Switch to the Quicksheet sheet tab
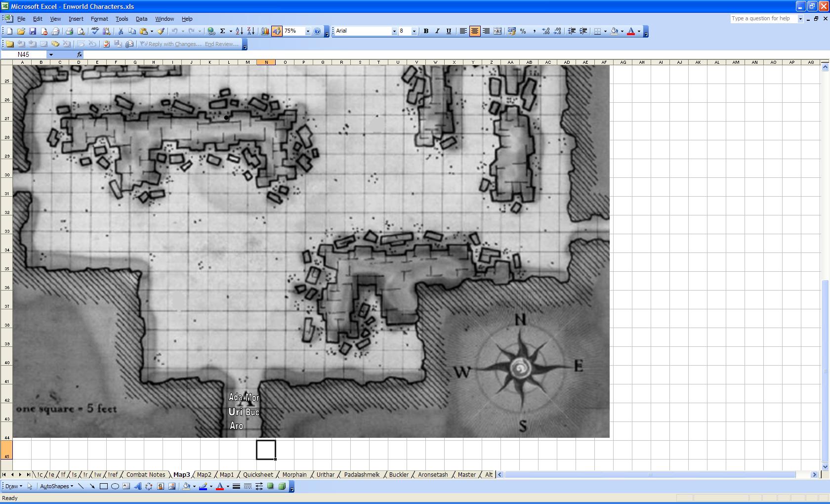 point(258,475)
